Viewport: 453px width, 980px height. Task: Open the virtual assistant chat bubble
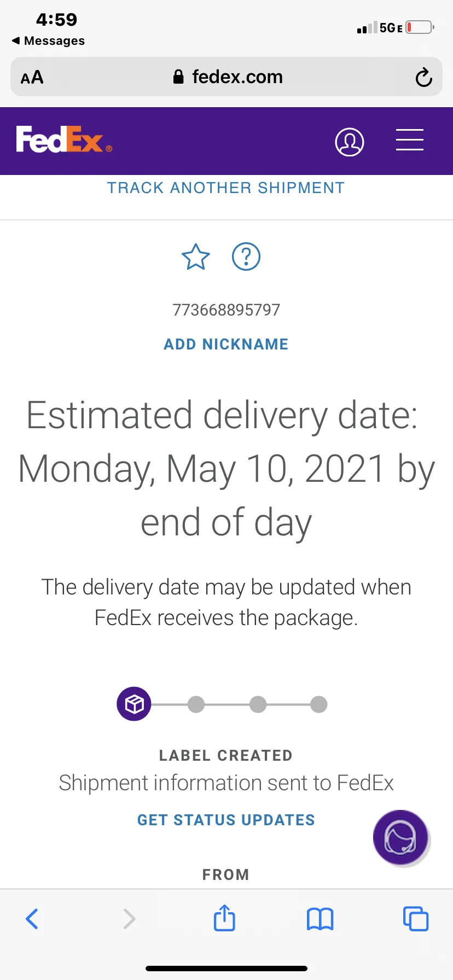(x=400, y=837)
